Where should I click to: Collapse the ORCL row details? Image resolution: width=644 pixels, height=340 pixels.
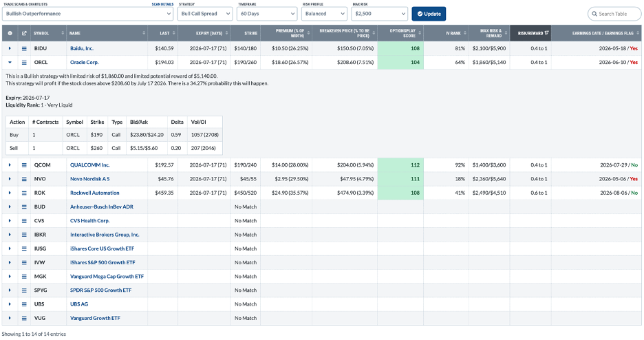pos(10,63)
